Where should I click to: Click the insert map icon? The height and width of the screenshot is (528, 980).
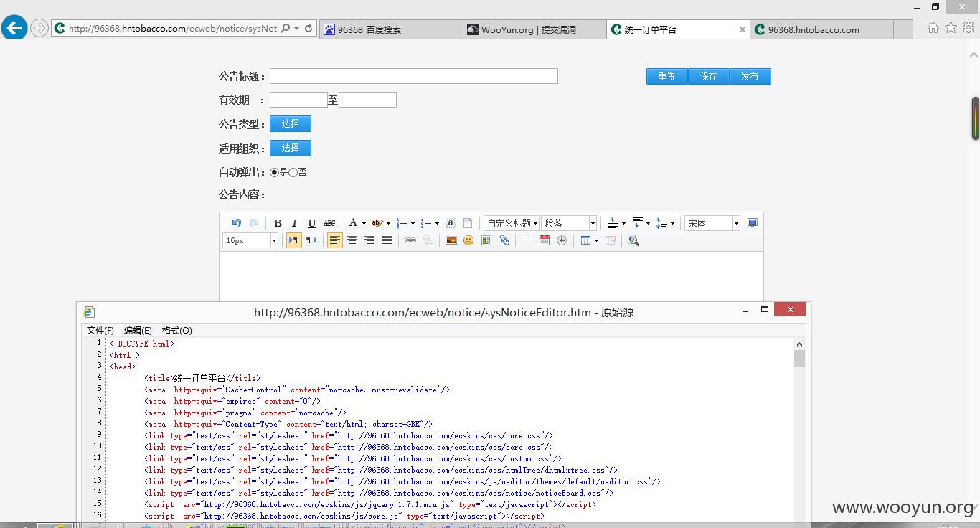point(486,240)
